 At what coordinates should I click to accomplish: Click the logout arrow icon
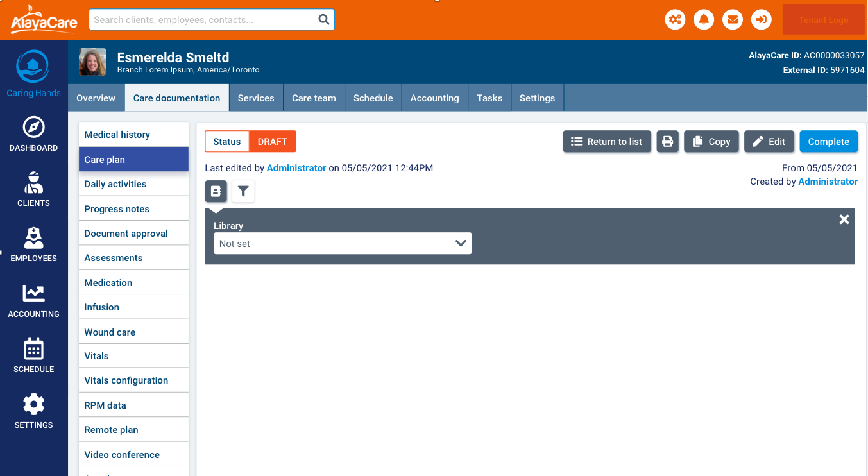tap(762, 20)
